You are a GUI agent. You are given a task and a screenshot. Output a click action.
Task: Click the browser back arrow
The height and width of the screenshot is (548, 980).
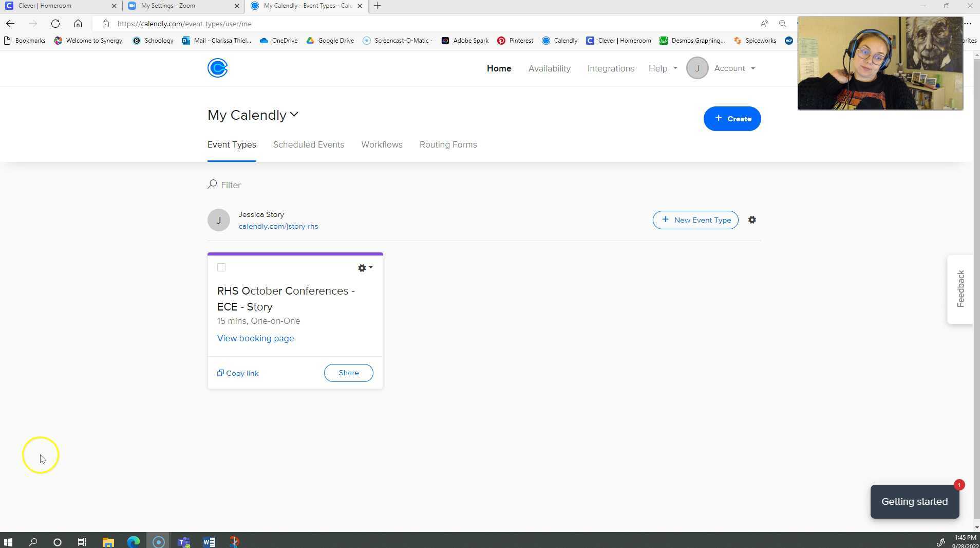coord(10,24)
